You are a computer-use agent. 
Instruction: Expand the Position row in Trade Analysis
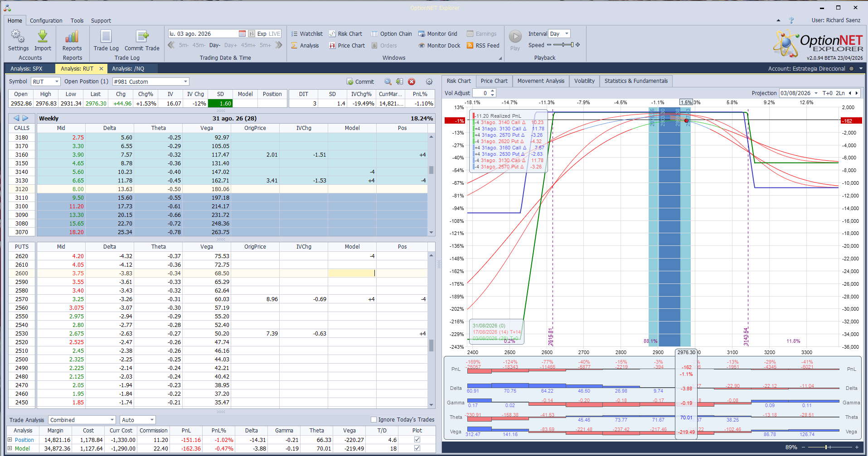point(10,440)
